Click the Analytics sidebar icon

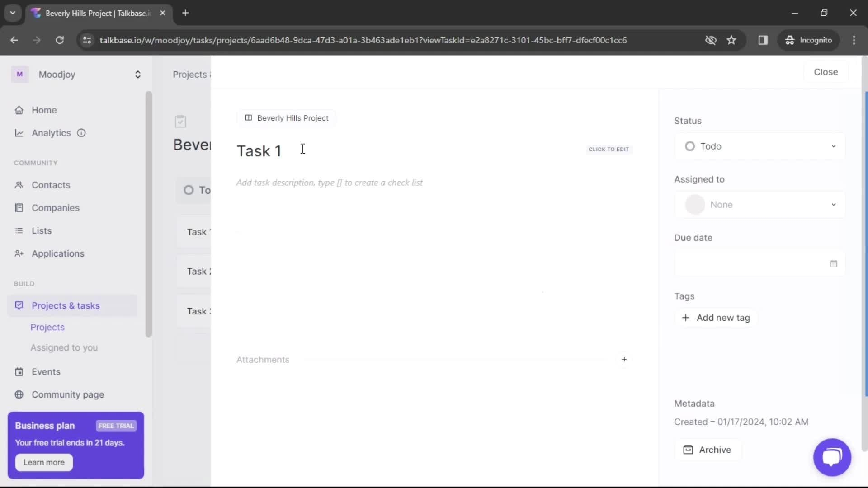tap(19, 133)
